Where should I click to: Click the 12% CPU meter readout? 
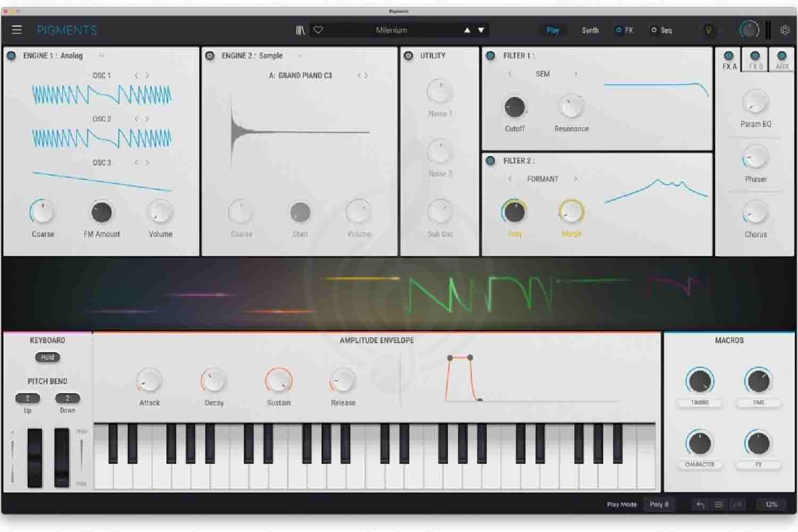771,504
